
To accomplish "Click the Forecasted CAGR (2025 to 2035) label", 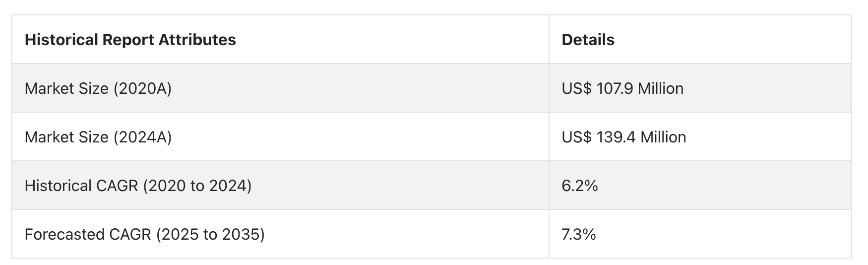I will (144, 234).
